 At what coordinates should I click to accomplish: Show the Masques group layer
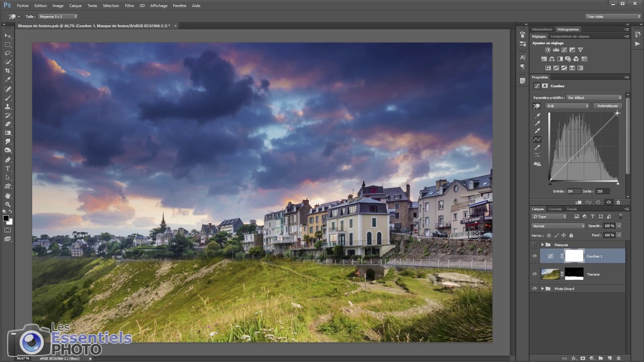[534, 245]
